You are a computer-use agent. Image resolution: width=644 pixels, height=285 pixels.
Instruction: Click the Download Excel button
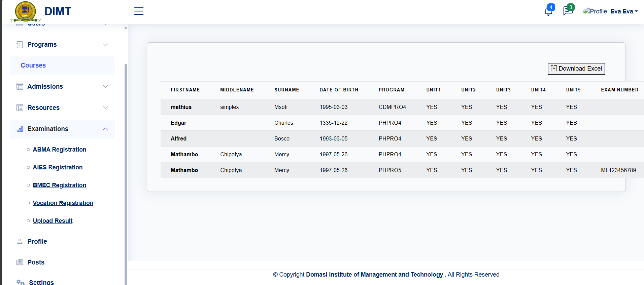point(576,69)
